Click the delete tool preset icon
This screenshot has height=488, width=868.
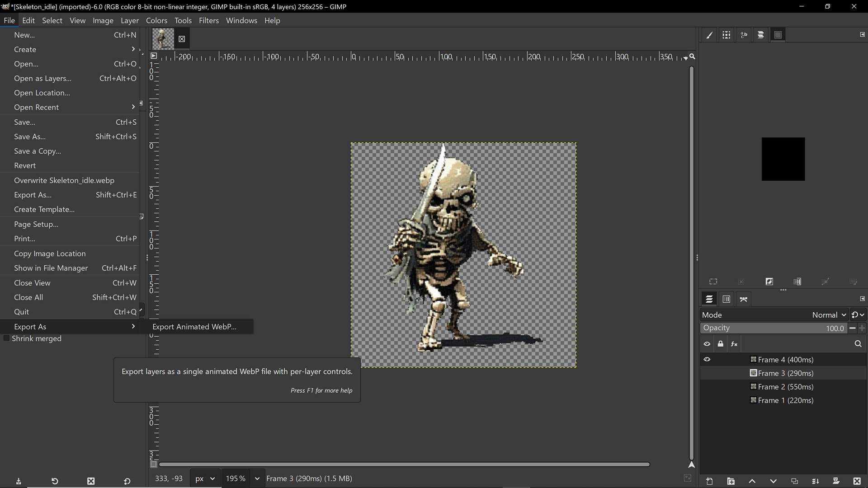click(91, 481)
